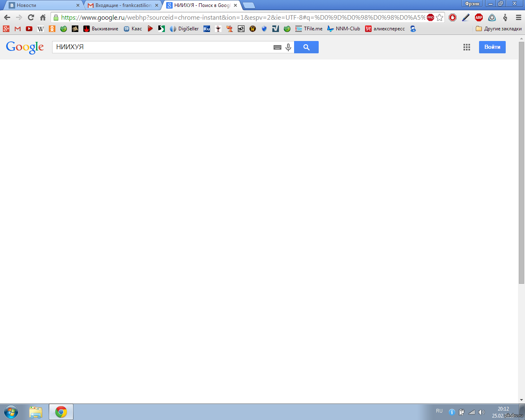Screen dimensions: 525x420
Task: Go forward with the forward arrow
Action: point(19,17)
